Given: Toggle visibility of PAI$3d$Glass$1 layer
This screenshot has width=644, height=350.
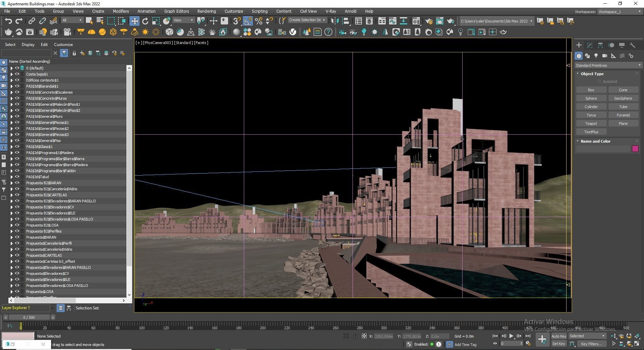Looking at the screenshot, I should [17, 147].
